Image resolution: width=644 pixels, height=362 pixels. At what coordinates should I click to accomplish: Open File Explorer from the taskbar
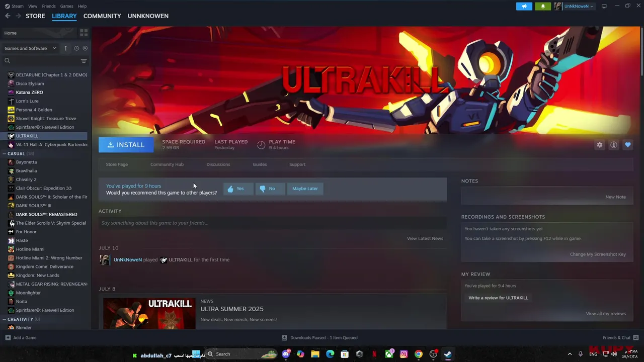315,354
